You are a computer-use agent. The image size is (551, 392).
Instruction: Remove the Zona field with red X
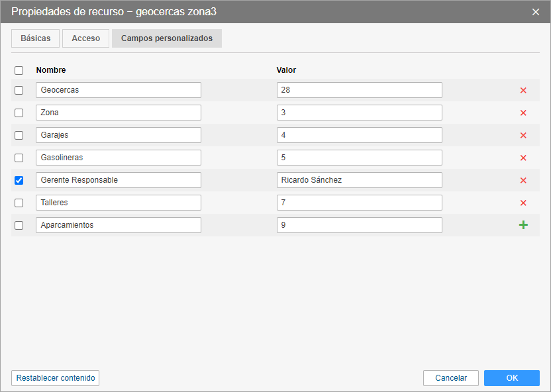pyautogui.click(x=523, y=113)
